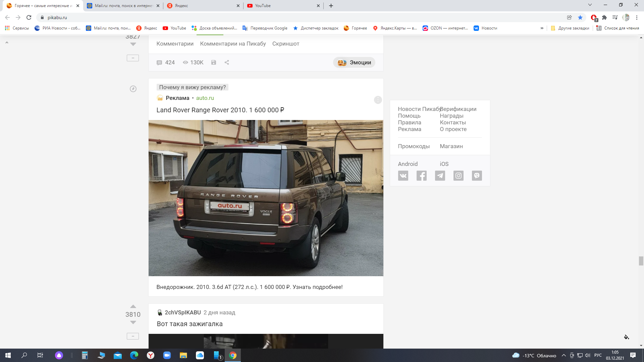
Task: Open the ad's three-dot options menu
Action: [x=378, y=100]
